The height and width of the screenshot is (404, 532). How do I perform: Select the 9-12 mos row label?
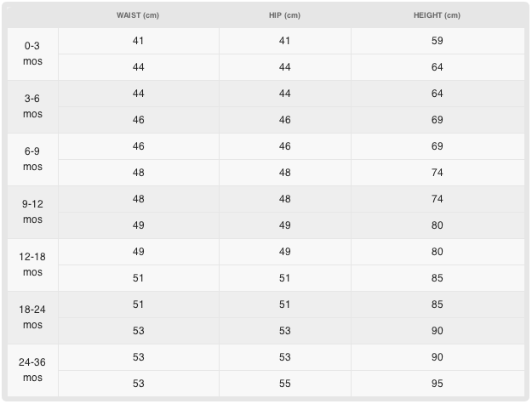(32, 212)
